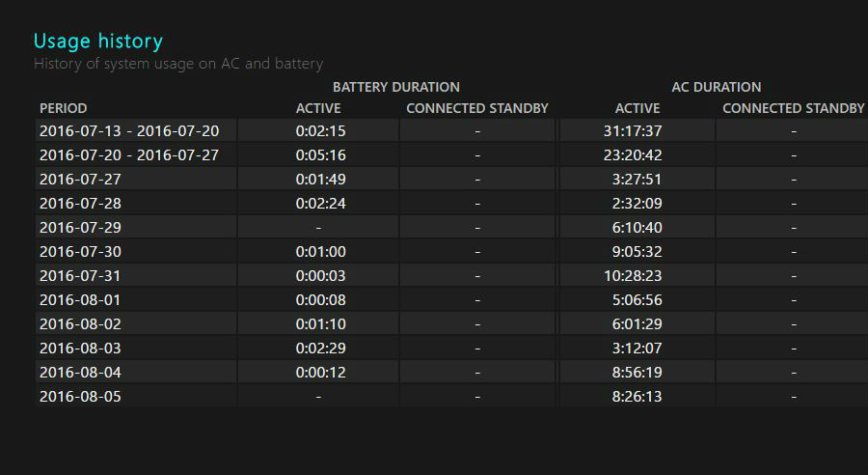
Task: Select the 2016-08-05 period row
Action: coord(80,396)
